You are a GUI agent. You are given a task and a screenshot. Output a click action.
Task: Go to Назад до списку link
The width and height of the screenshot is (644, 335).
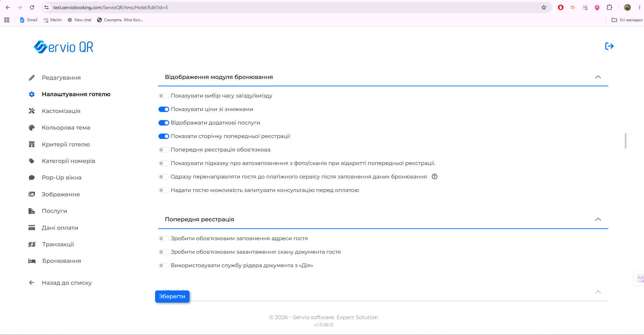(x=67, y=283)
